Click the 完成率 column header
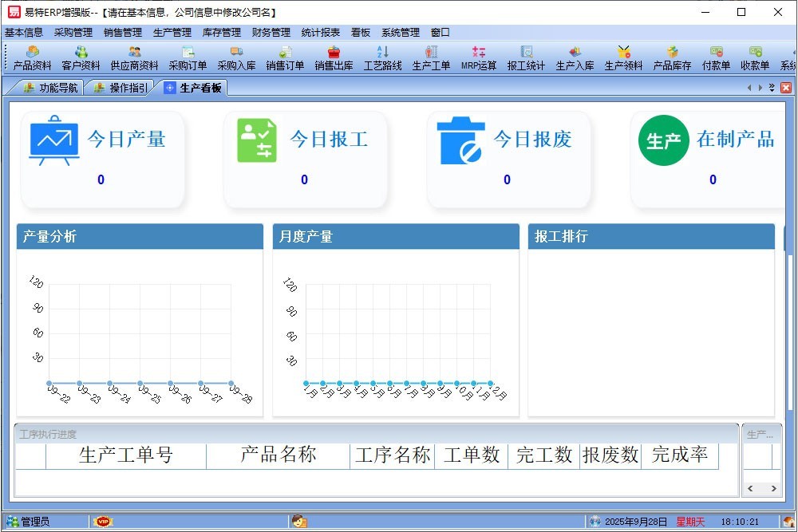The height and width of the screenshot is (532, 798). 679,455
